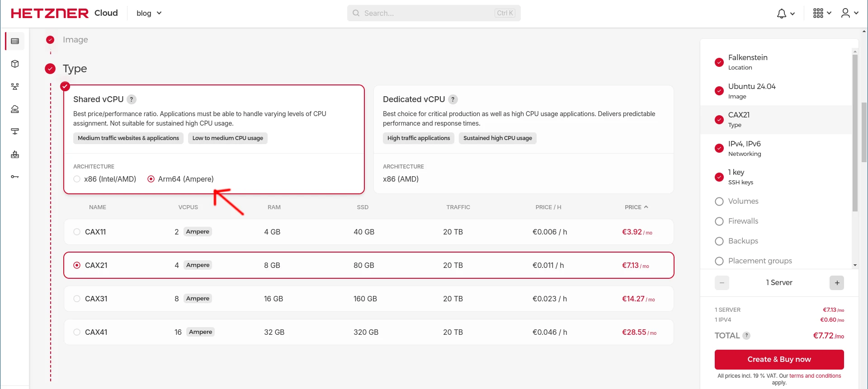The height and width of the screenshot is (389, 868).
Task: Click the 160 GB SSD cell
Action: [x=365, y=299]
